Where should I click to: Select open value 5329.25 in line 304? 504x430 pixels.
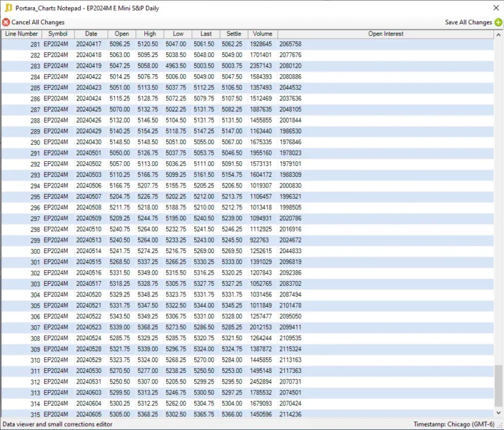click(120, 294)
